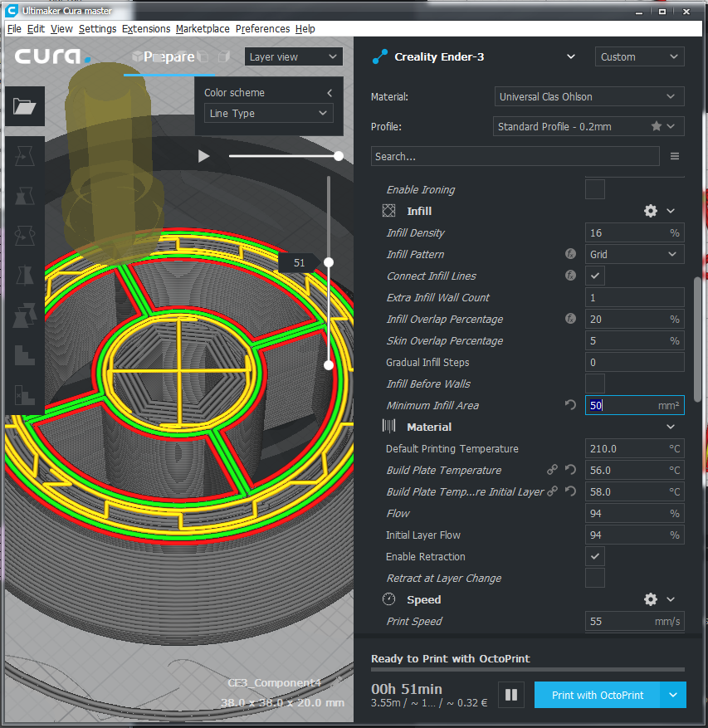Click the star icon in Profile field
Image resolution: width=708 pixels, height=728 pixels.
pos(656,126)
